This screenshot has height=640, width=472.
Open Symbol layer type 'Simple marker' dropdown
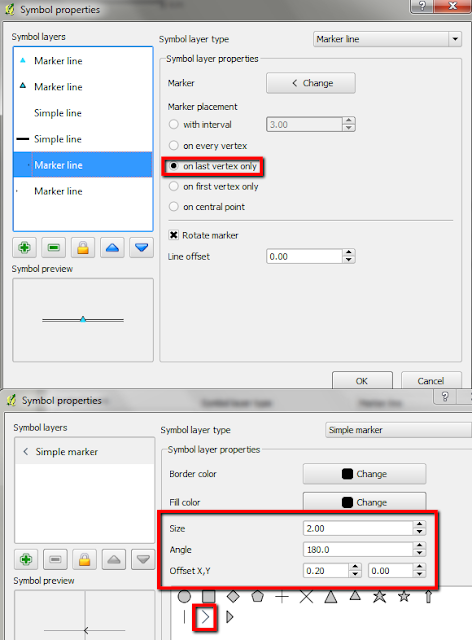point(398,430)
